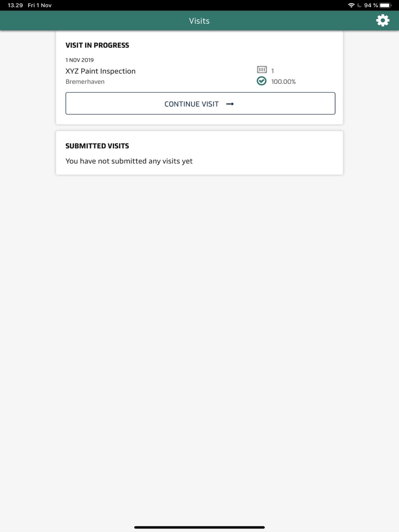Click the 'You have not submitted any visits' message
Viewport: 399px width, 532px height.
129,161
